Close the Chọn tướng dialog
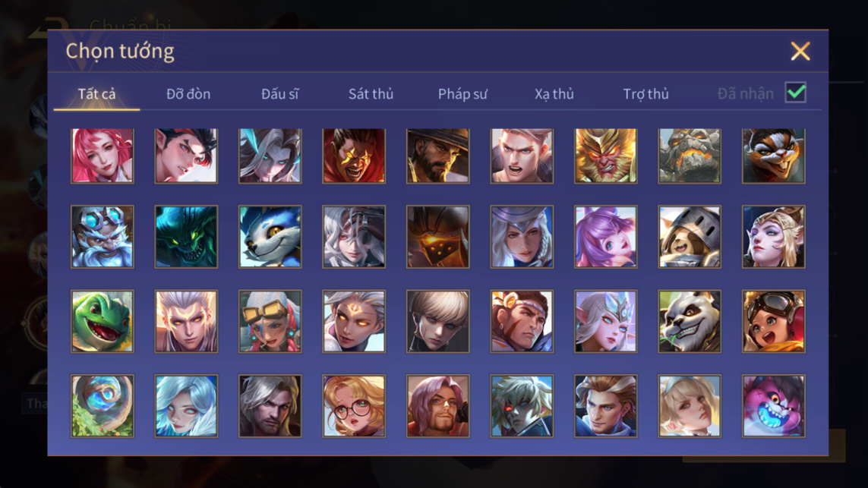 click(x=800, y=51)
